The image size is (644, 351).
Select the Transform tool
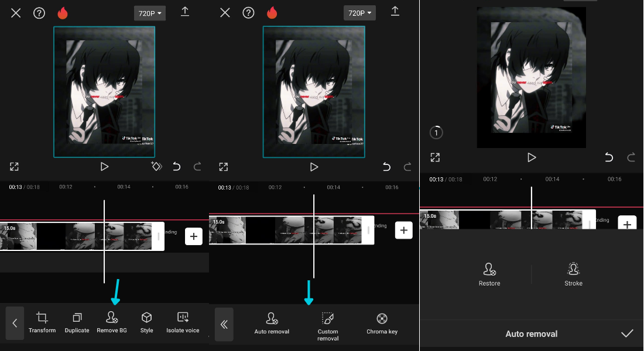point(42,323)
